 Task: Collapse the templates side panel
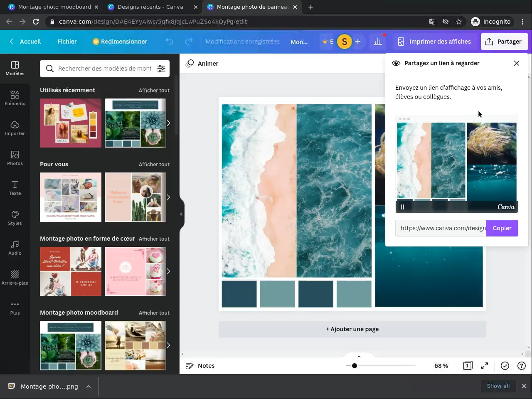pos(181,214)
